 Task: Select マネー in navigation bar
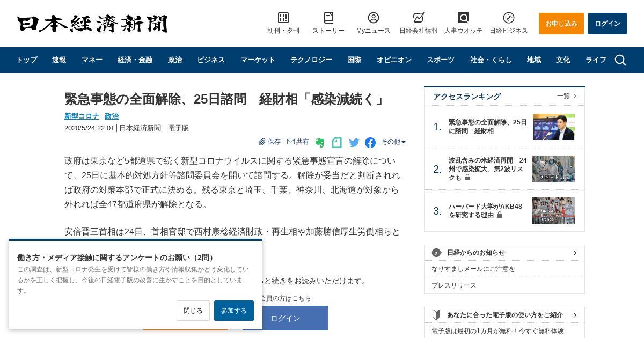coord(92,60)
